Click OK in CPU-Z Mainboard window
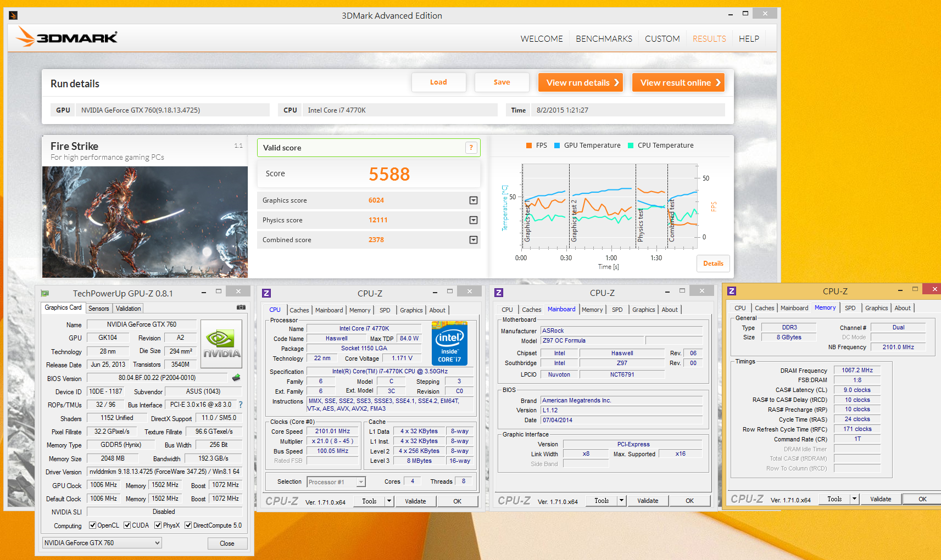This screenshot has width=941, height=560. pos(689,501)
